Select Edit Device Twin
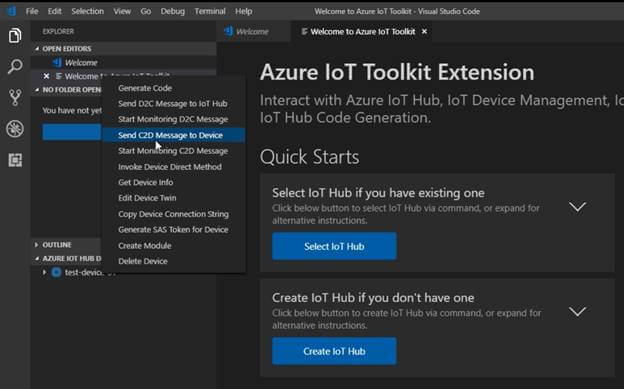Screen dimensions: 624x389 [x=174, y=198]
